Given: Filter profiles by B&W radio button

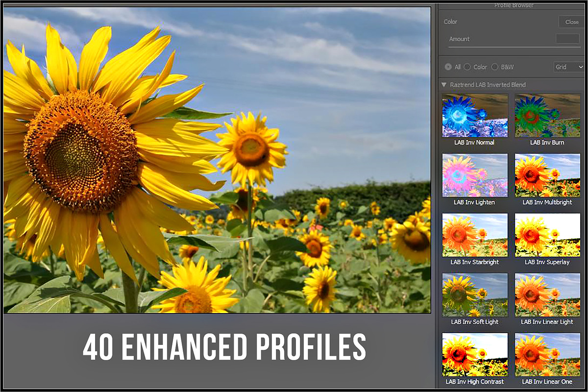Looking at the screenshot, I should coord(494,67).
